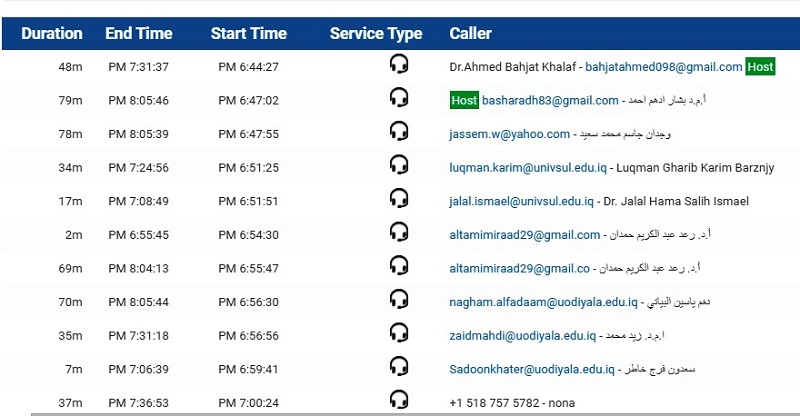Click headset icon in the +1 518 757 5782 row
The image size is (800, 416).
399,400
